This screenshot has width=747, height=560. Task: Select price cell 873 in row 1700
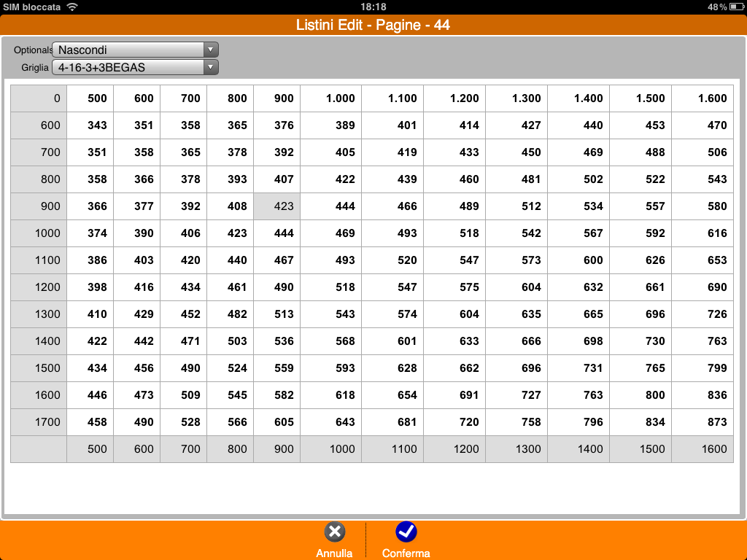pos(703,422)
